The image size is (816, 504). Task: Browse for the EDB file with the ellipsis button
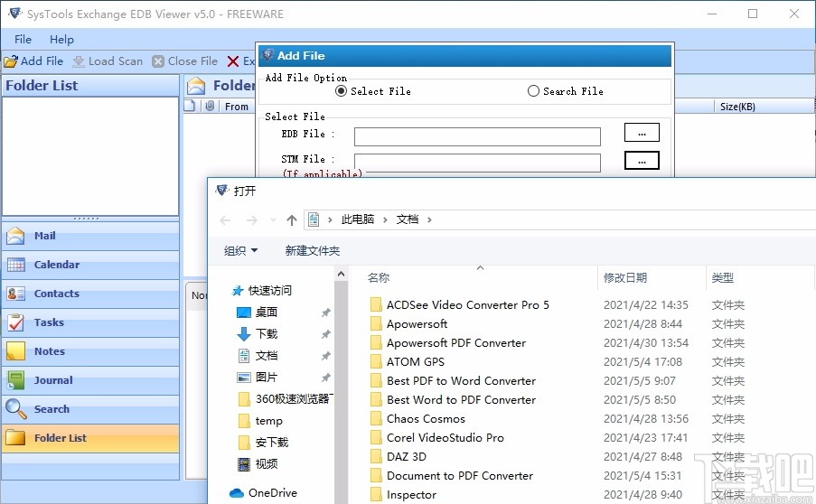642,133
